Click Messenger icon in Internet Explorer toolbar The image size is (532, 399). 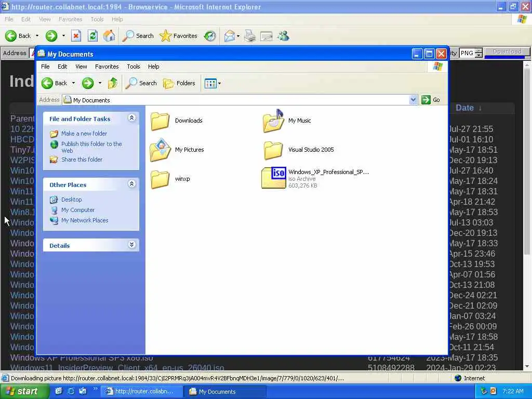(283, 36)
